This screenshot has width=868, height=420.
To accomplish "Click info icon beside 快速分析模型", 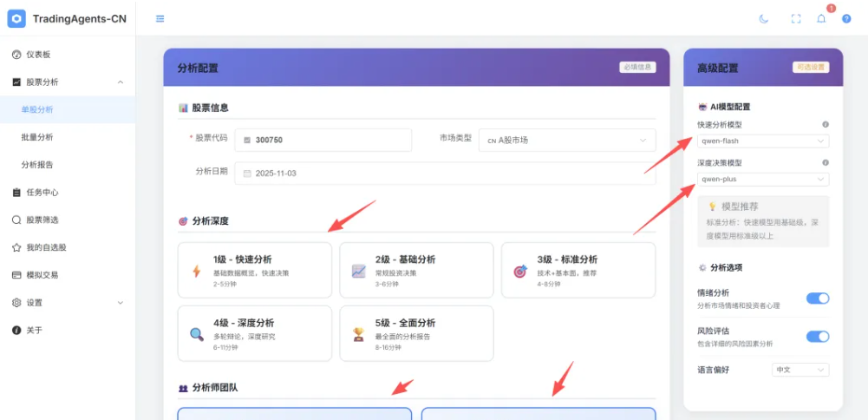I will click(825, 124).
